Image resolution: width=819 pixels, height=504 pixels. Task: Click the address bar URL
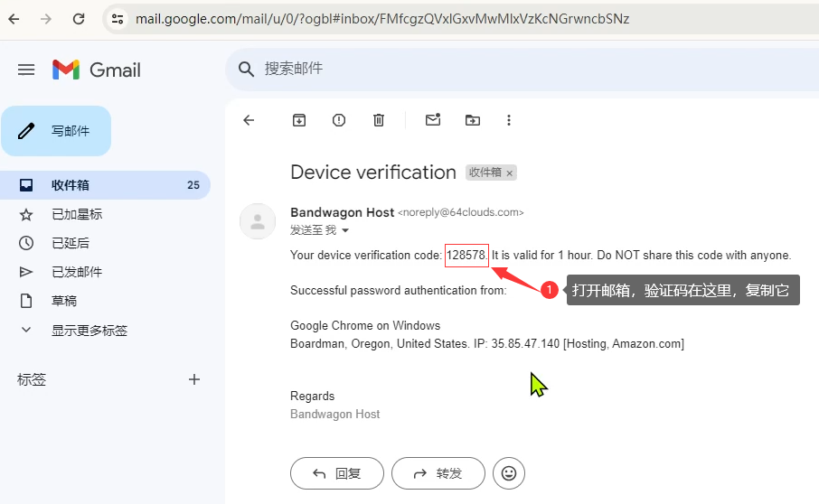coord(381,19)
